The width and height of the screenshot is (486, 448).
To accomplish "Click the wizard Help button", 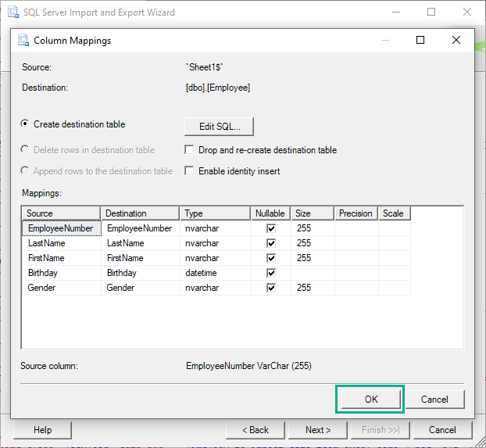I will coord(42,430).
